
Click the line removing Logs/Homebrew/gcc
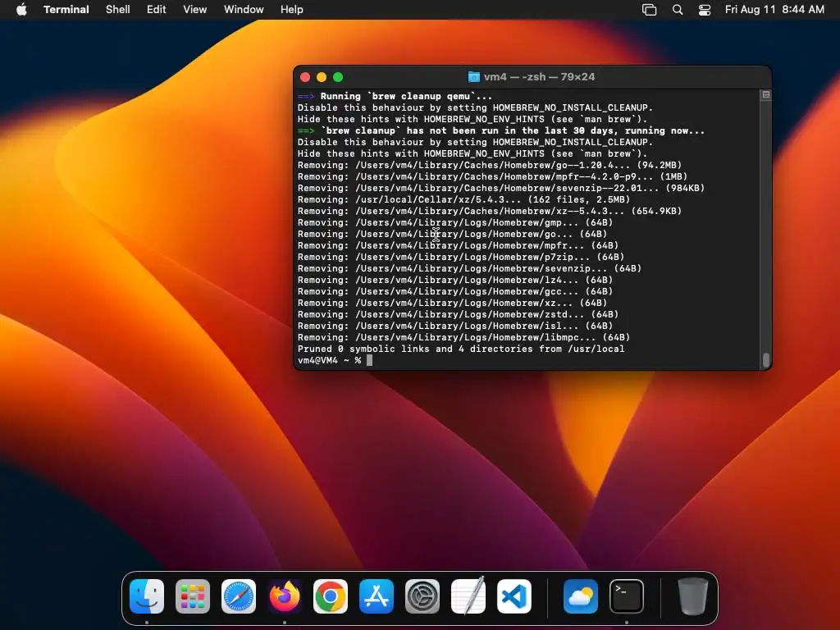[455, 291]
